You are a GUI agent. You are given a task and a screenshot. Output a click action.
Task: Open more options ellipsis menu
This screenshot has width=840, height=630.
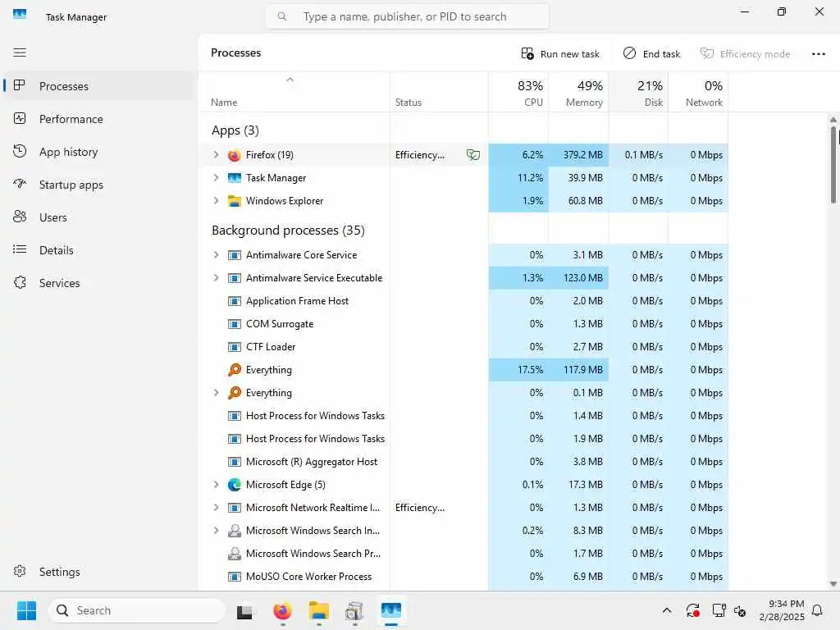pos(818,53)
